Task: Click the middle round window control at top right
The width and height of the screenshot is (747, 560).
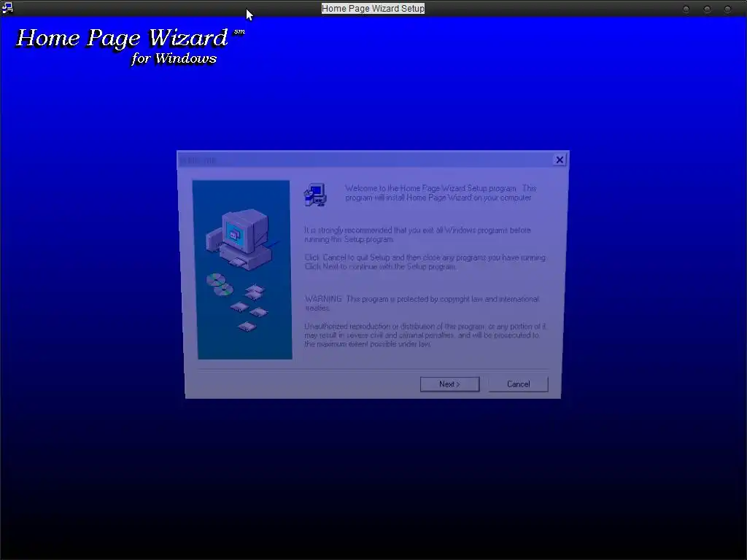Action: coord(707,9)
